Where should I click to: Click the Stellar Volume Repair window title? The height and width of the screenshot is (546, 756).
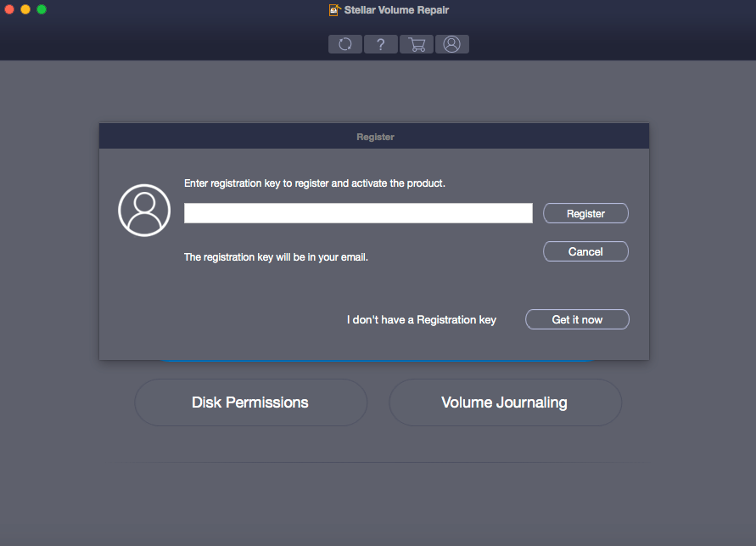[x=396, y=10]
